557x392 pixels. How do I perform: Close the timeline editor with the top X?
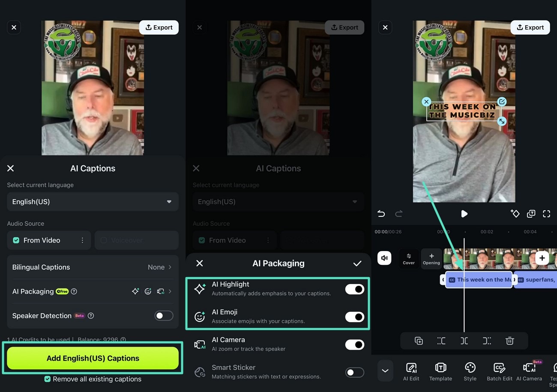tap(385, 27)
